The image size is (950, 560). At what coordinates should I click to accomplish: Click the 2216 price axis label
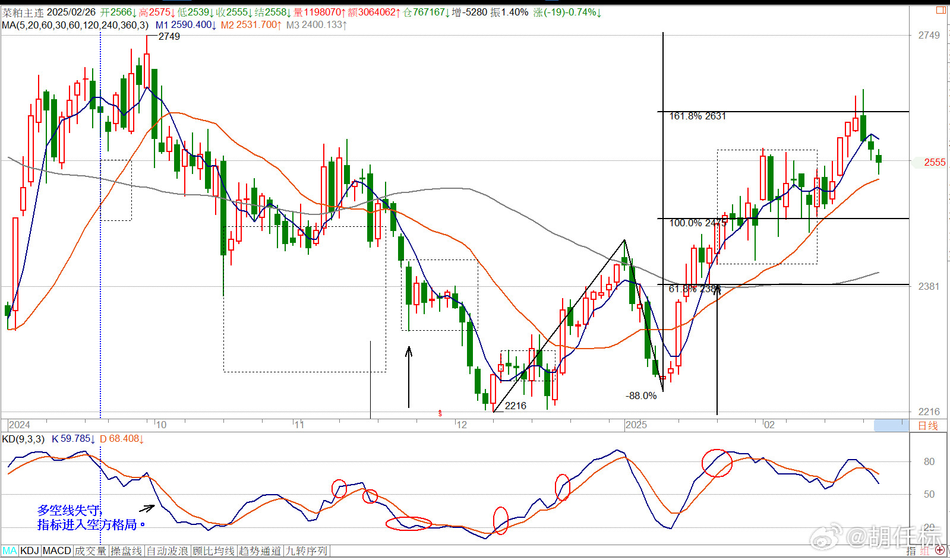point(929,412)
